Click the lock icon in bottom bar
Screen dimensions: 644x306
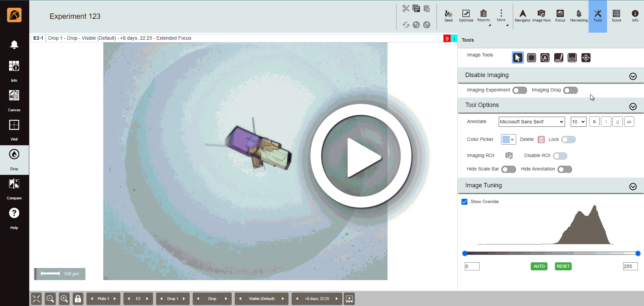[78, 299]
